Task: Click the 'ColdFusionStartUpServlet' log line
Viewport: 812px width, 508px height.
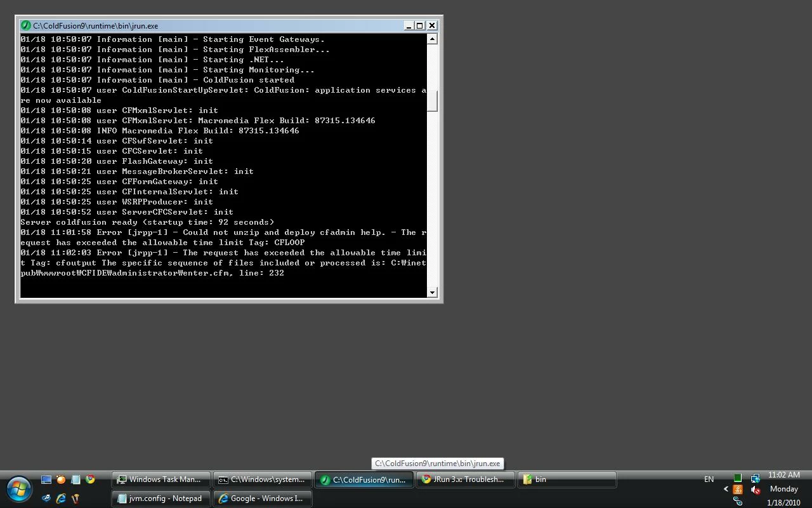Action: tap(223, 95)
